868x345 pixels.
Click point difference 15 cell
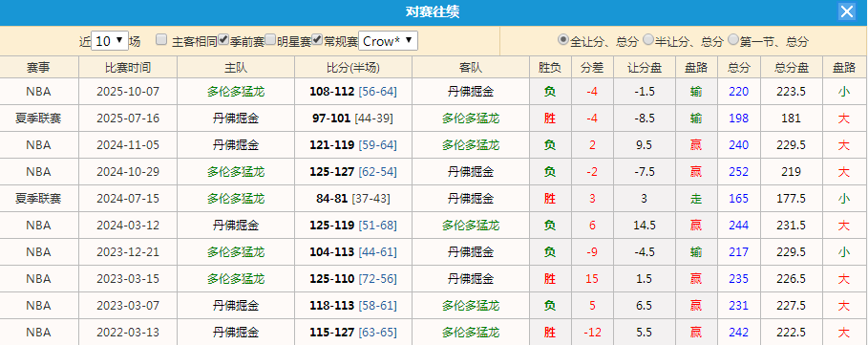(592, 278)
